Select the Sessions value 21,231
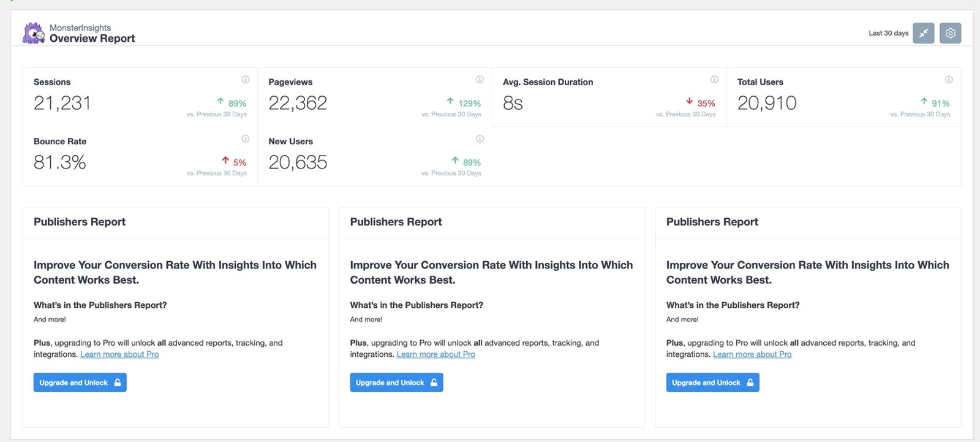This screenshot has height=442, width=980. 62,103
